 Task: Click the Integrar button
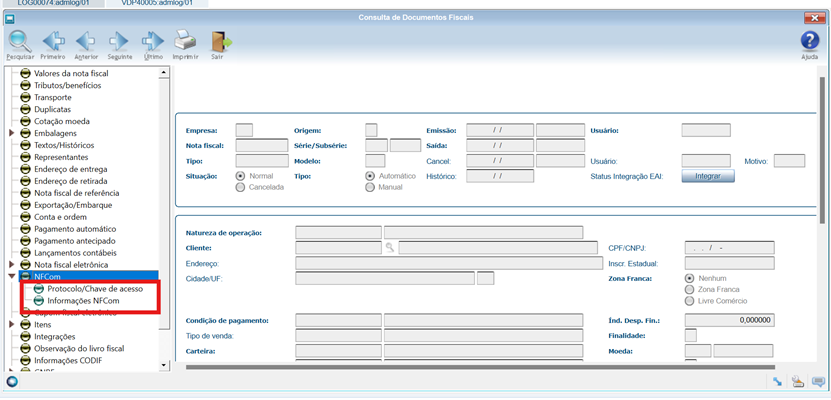click(708, 176)
